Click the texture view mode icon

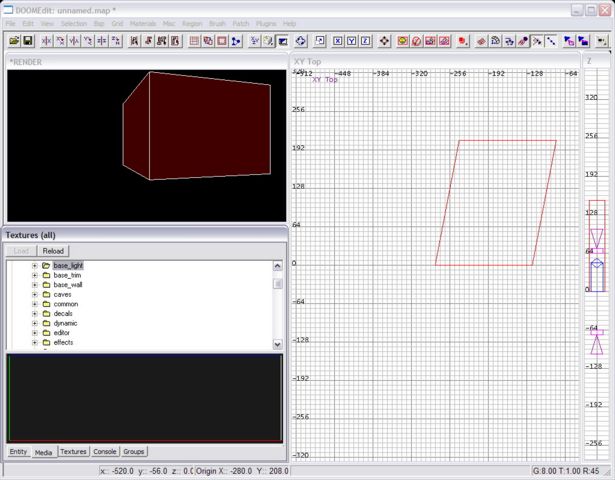pos(268,41)
